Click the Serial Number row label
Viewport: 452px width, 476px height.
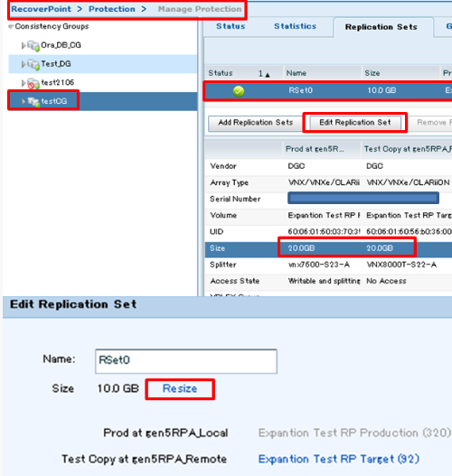[235, 199]
